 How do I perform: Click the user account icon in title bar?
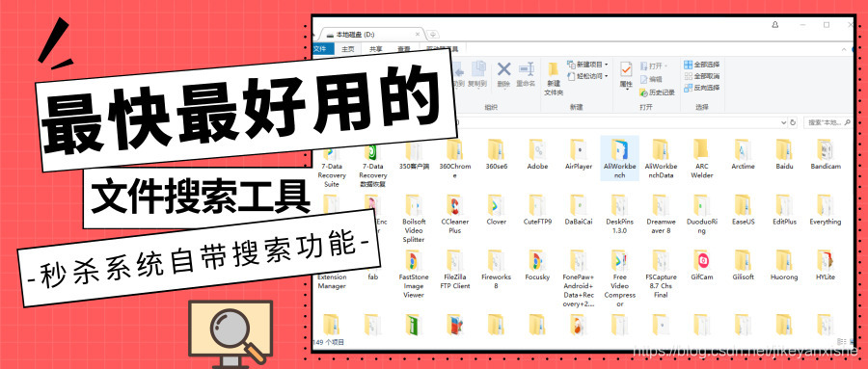tap(775, 25)
